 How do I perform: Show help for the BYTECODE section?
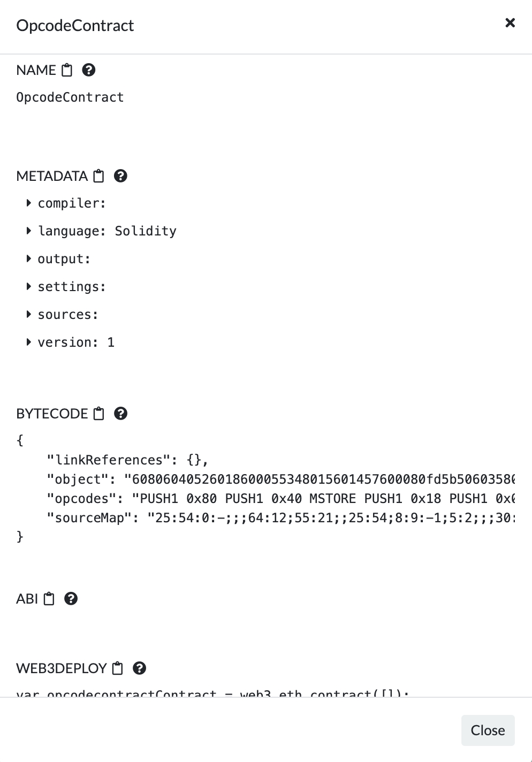(x=121, y=414)
